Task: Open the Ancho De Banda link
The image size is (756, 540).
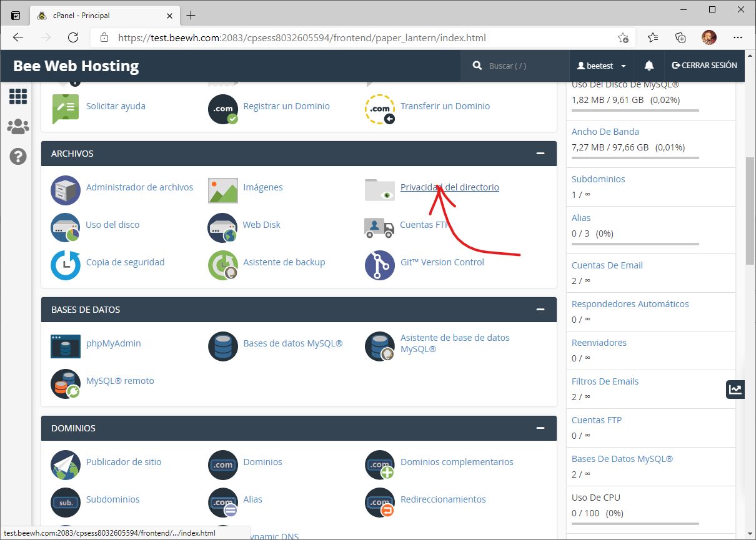Action: tap(605, 132)
